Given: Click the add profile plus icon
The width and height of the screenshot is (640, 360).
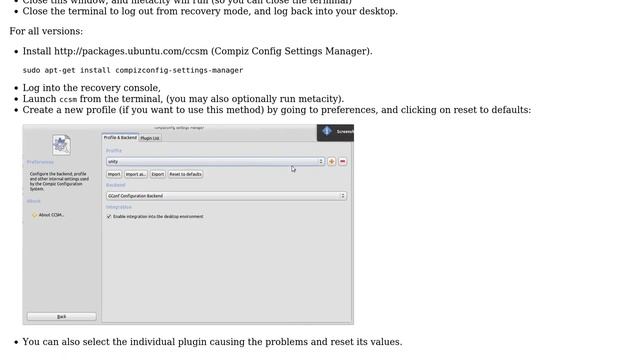Looking at the screenshot, I should pyautogui.click(x=331, y=162).
